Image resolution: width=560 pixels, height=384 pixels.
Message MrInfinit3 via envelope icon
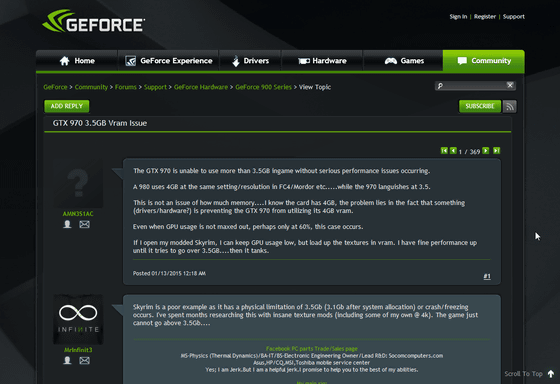(x=84, y=360)
